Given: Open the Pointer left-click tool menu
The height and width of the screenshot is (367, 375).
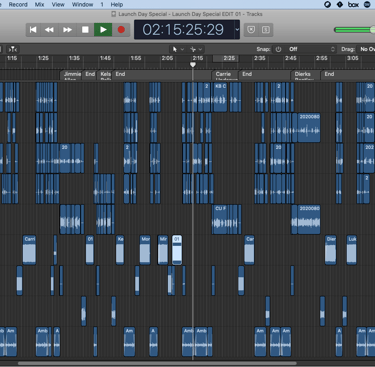Looking at the screenshot, I should coord(178,49).
